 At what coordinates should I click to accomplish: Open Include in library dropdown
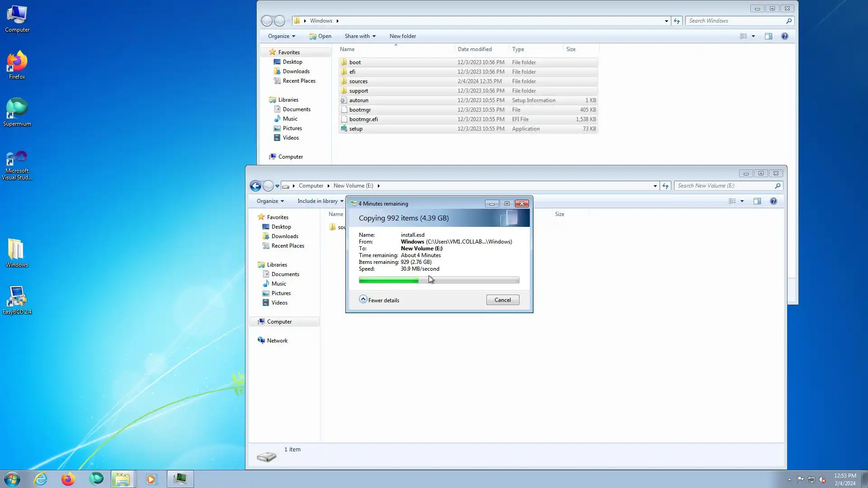[x=320, y=201]
